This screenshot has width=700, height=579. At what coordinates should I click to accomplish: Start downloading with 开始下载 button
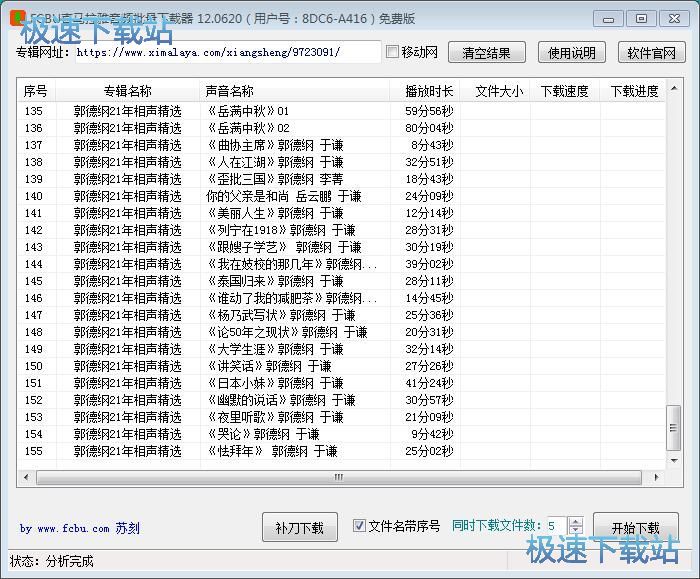click(636, 527)
